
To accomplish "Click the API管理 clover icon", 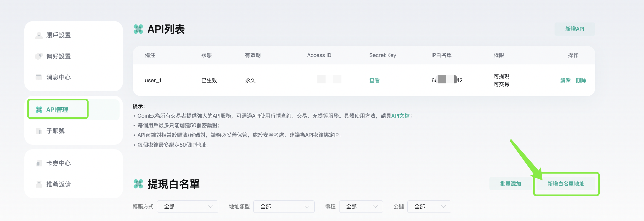I will (39, 110).
